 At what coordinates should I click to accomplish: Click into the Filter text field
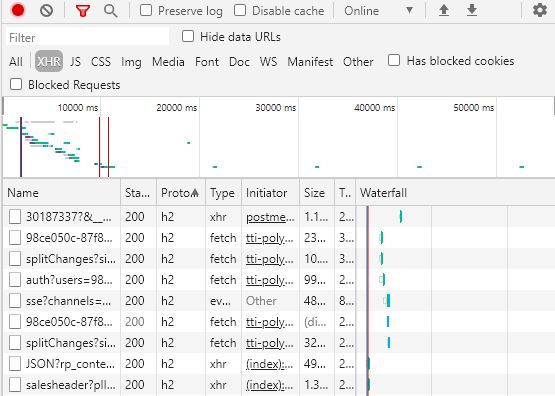[87, 37]
